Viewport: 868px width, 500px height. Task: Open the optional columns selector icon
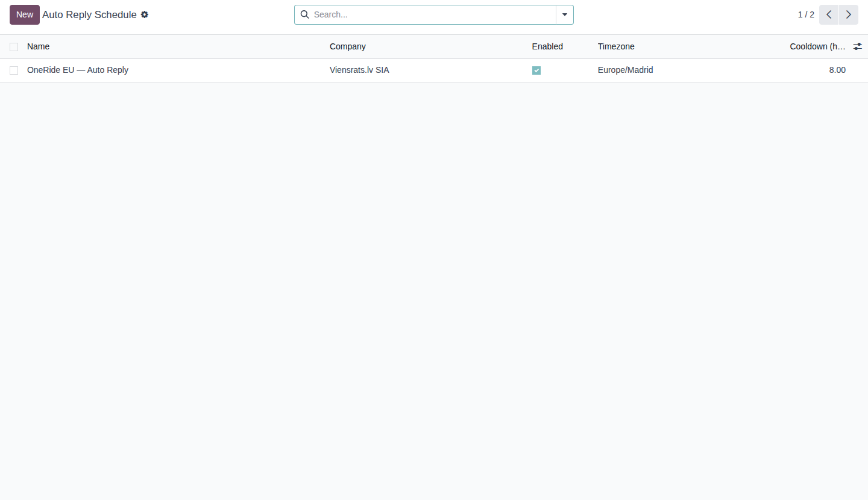pyautogui.click(x=857, y=46)
